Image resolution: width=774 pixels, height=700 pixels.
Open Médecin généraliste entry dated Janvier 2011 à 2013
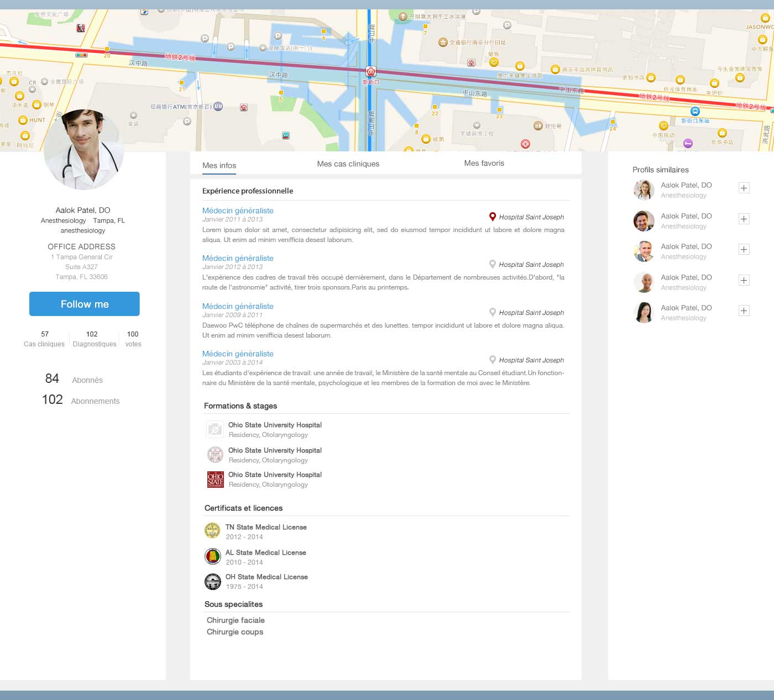point(238,210)
